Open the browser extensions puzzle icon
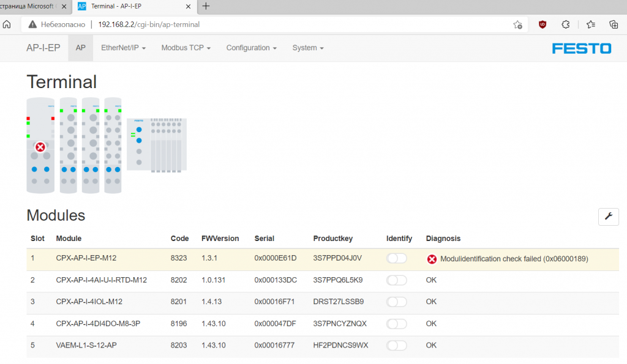 tap(565, 24)
